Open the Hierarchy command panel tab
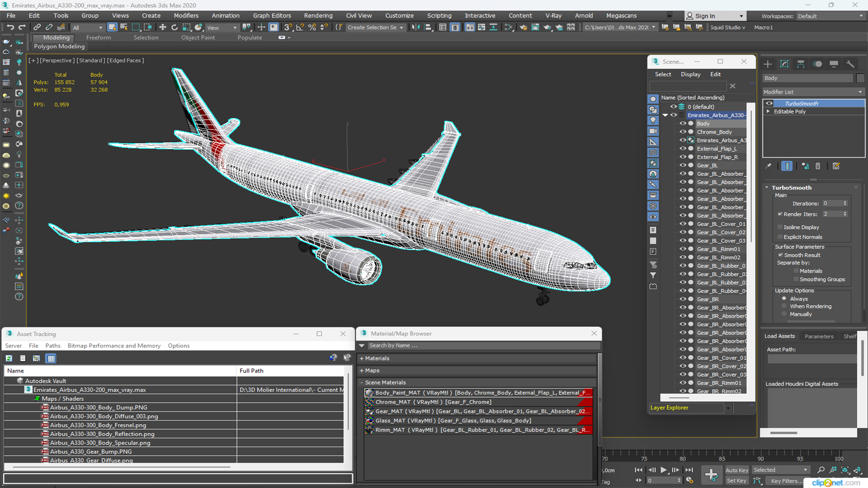868x488 pixels. [801, 64]
